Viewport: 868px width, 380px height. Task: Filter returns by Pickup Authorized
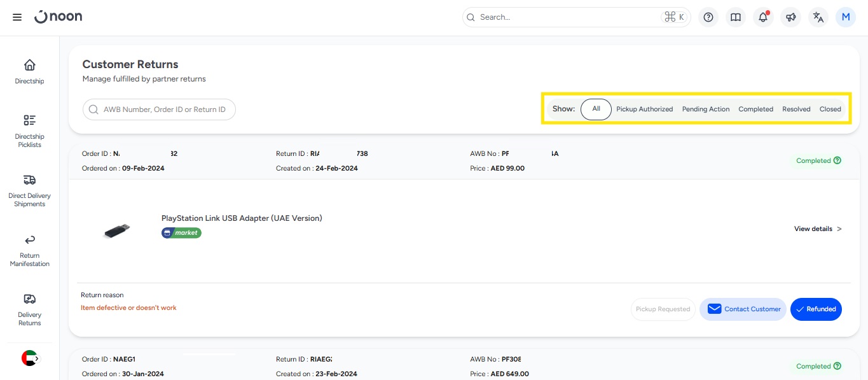pos(644,109)
